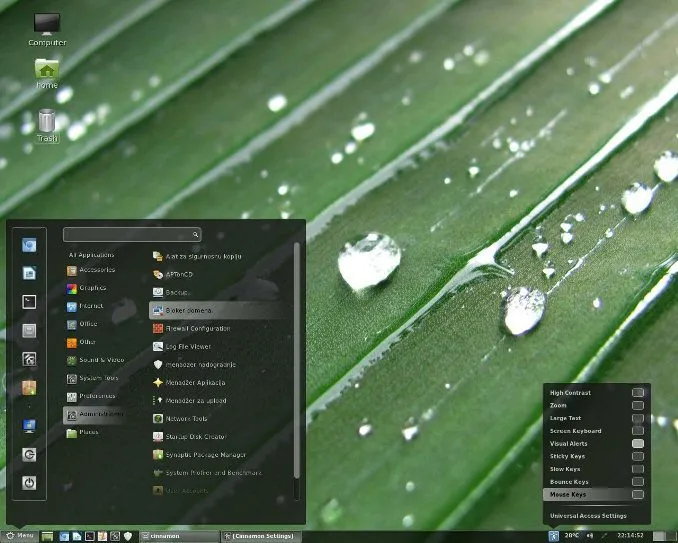Show the Preferences category apps
Image resolution: width=678 pixels, height=543 pixels.
pyautogui.click(x=97, y=396)
